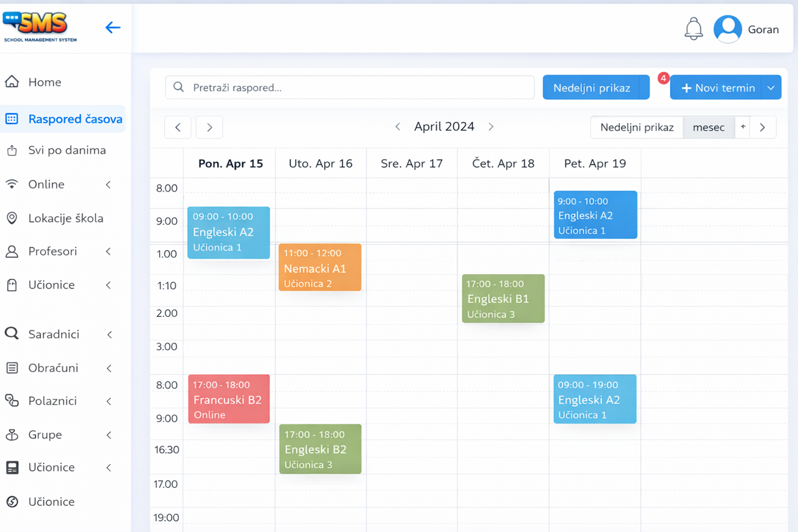Click the Home house icon in sidebar

point(12,82)
